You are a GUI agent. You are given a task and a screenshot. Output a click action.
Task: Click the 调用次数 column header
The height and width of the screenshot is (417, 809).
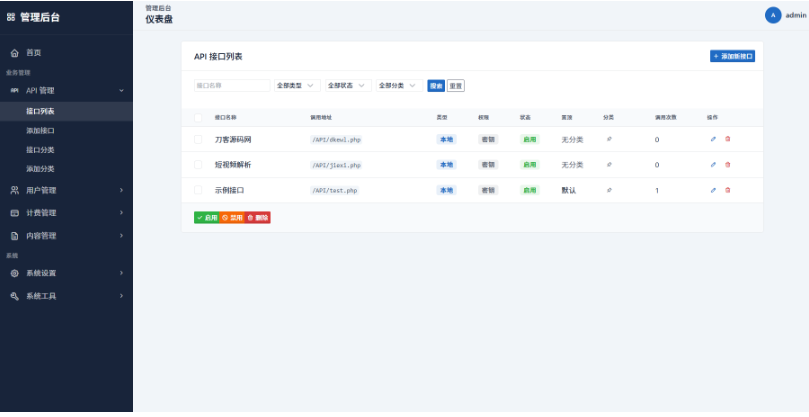pos(666,118)
